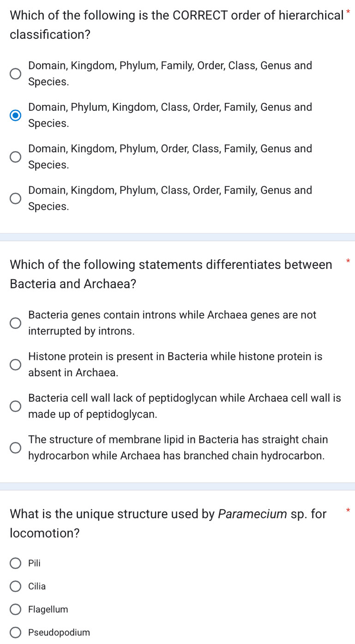Select Flagellum in the last question
Viewport: 355px width, 644px height.
15,609
